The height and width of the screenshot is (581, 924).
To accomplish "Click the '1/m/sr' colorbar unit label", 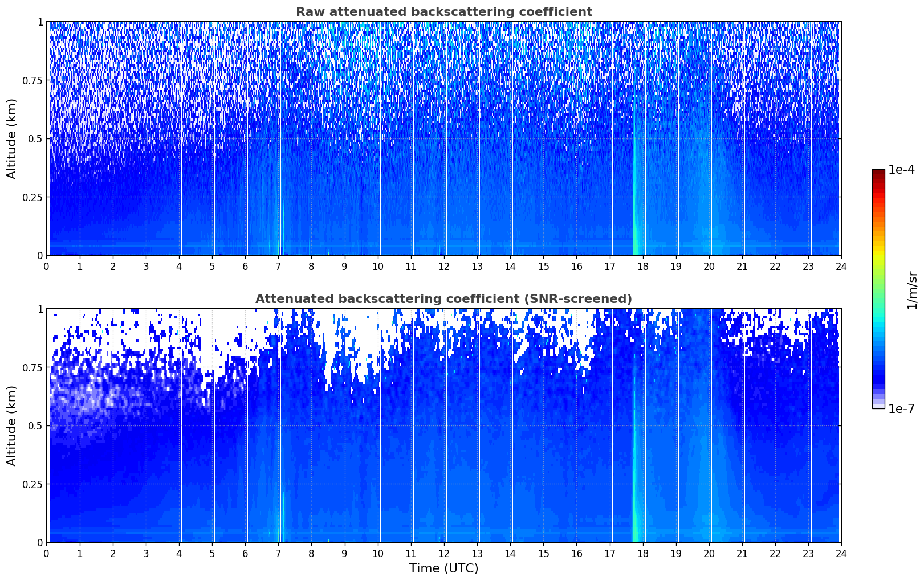I will pyautogui.click(x=912, y=290).
